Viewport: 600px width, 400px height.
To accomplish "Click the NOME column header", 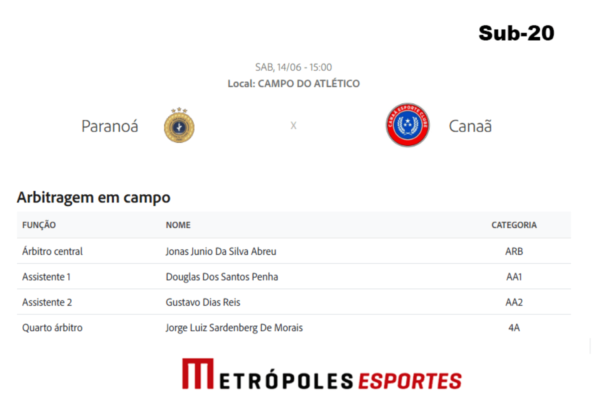I will 178,225.
